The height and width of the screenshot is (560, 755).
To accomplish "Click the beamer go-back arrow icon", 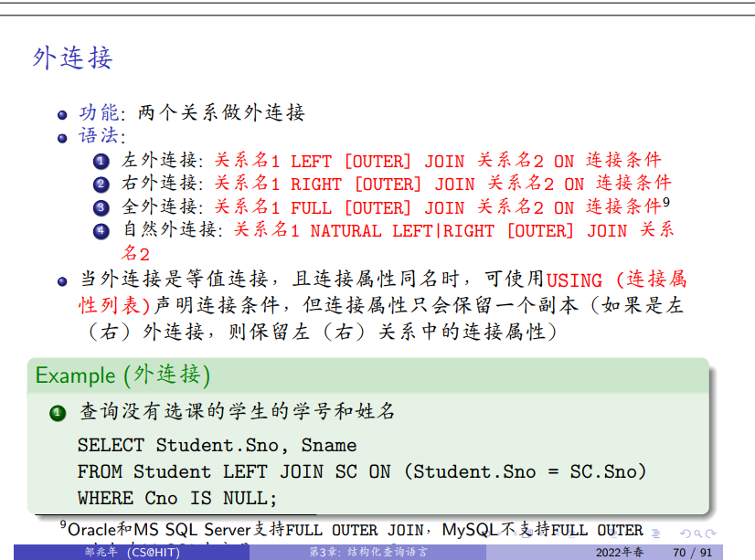I will (686, 534).
